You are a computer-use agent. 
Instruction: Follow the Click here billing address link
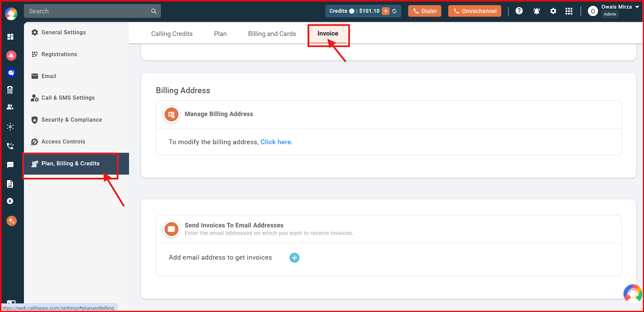(276, 142)
